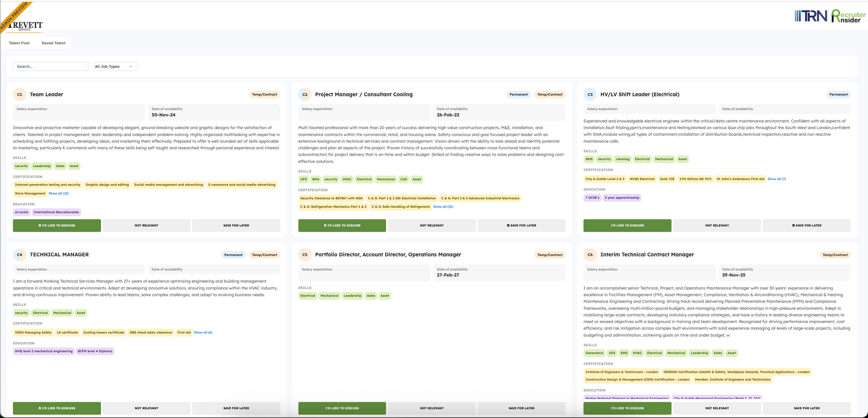Click Permanent tag on HV/LV Shift Leader card
This screenshot has height=418, width=868.
839,95
